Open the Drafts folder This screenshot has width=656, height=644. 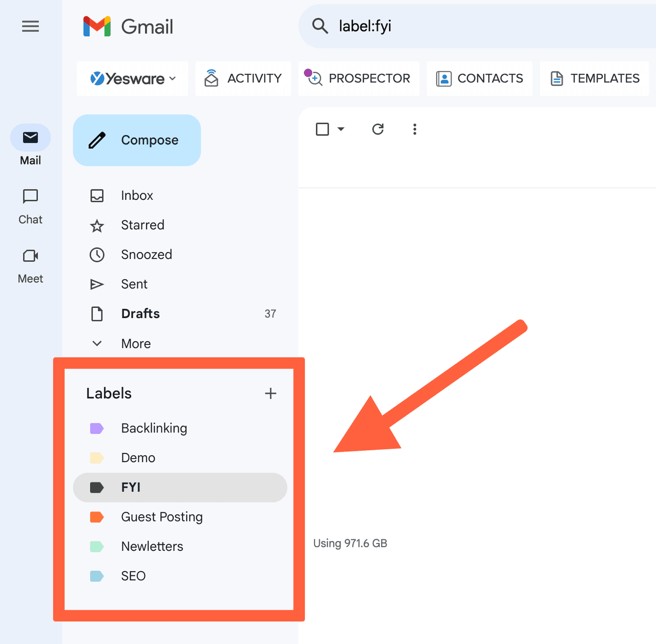[x=140, y=314]
